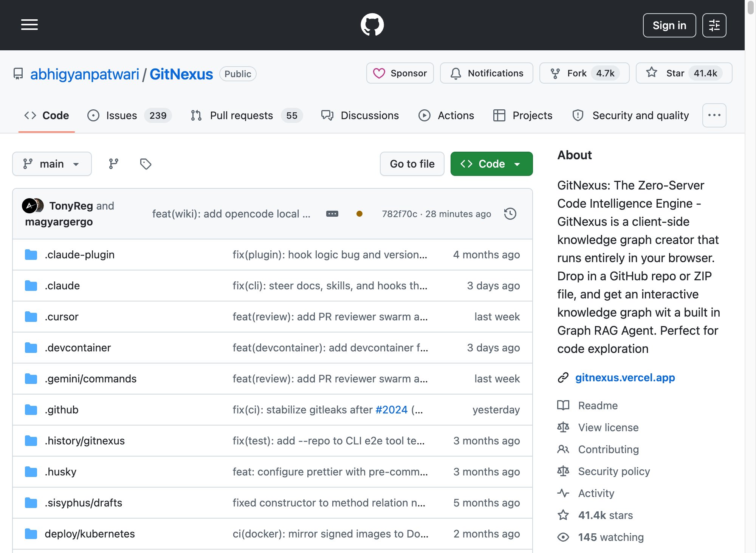The image size is (756, 553).
Task: Open TonyReg contributor profile
Action: [x=71, y=206]
